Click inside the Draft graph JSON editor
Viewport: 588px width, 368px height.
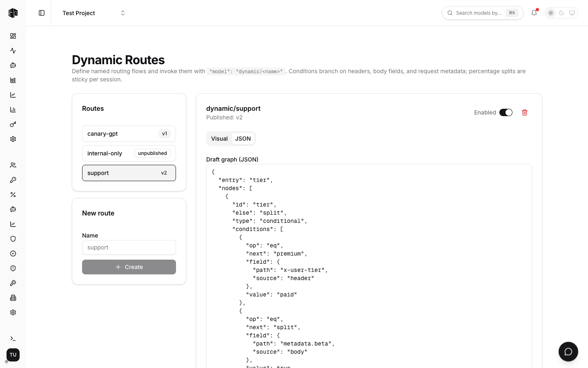(x=369, y=266)
